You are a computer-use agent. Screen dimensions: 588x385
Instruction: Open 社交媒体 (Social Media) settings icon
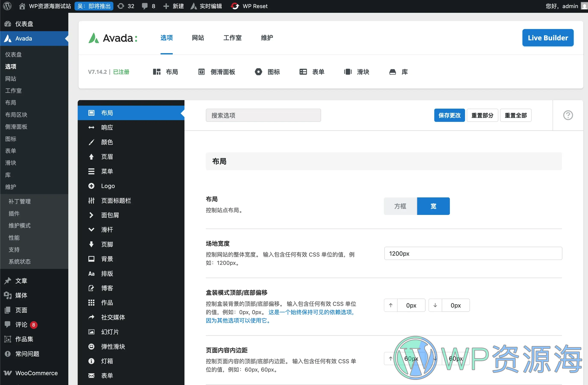click(x=91, y=317)
